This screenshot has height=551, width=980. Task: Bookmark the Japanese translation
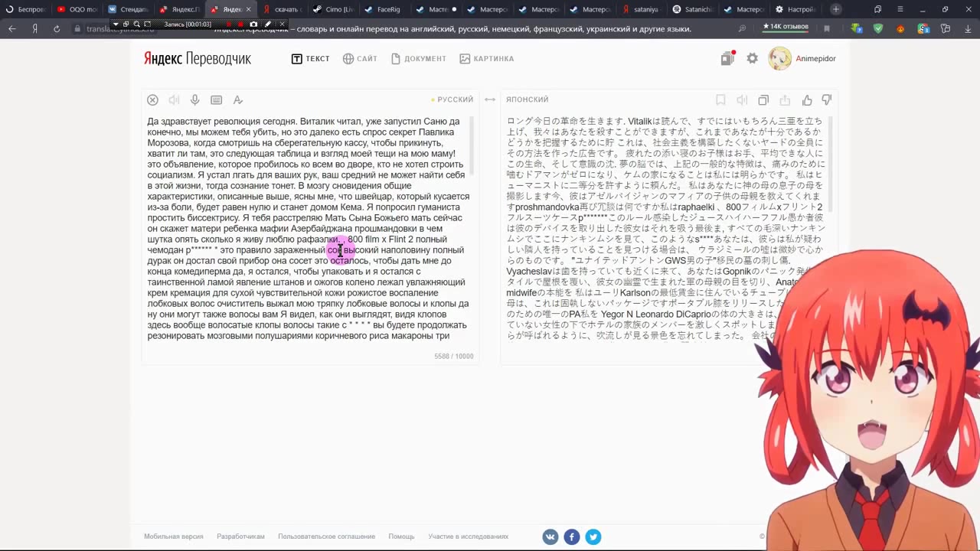(720, 99)
